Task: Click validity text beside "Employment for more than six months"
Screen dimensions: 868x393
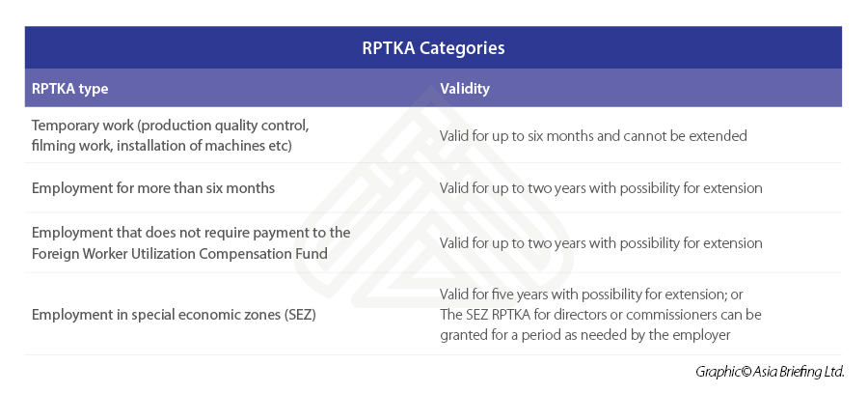Action: point(601,188)
